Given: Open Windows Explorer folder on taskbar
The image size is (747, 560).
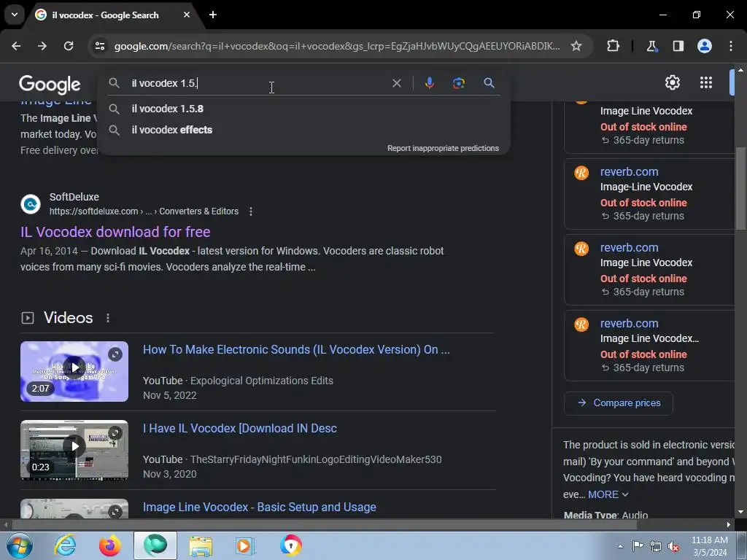Looking at the screenshot, I should pyautogui.click(x=201, y=545).
